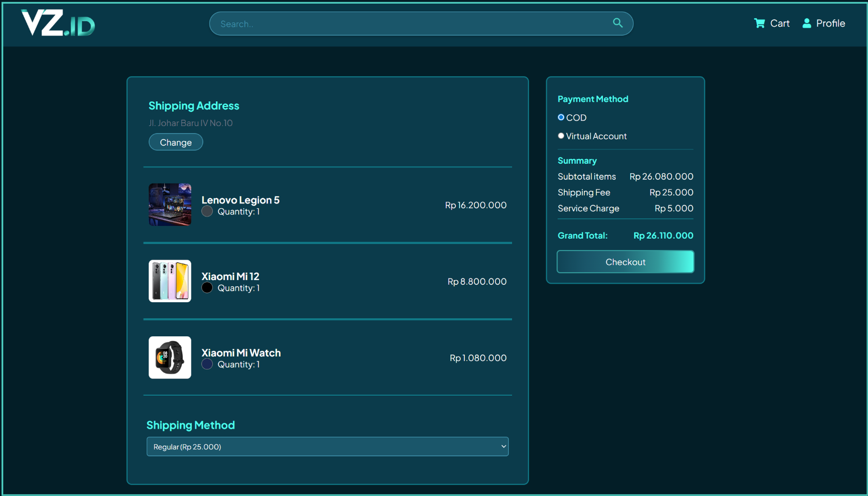Click the Lenovo Legion 5 product name

(240, 200)
